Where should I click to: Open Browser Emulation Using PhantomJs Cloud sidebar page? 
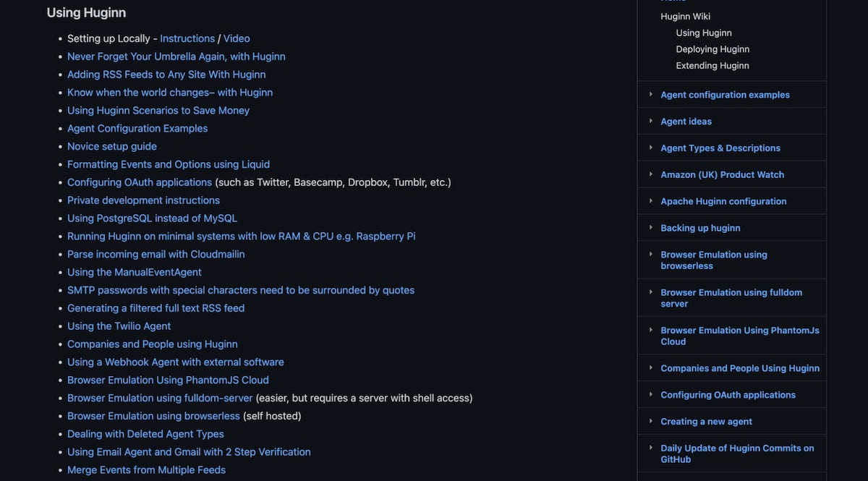pyautogui.click(x=740, y=336)
